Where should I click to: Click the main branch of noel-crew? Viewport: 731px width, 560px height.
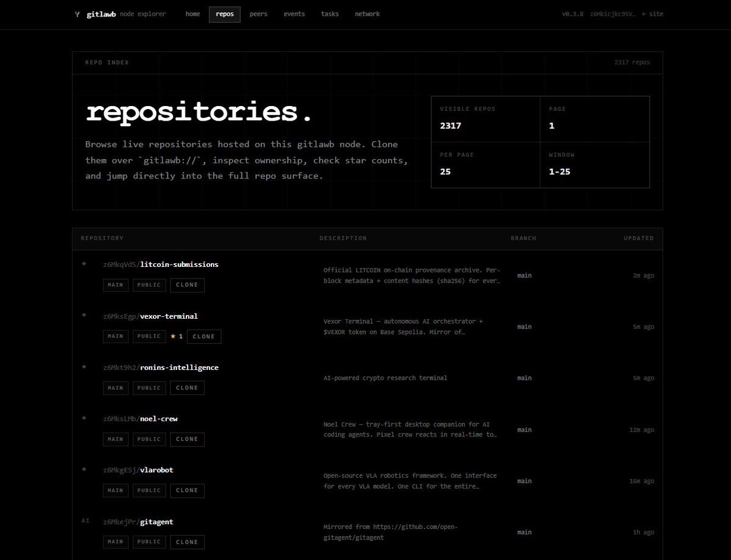pos(524,430)
